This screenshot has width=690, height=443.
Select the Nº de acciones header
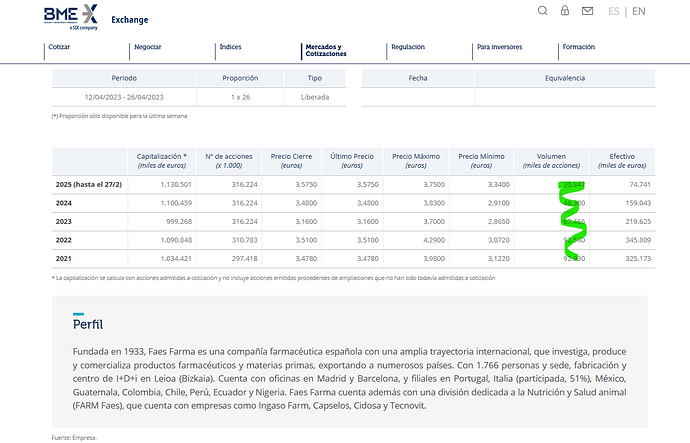pyautogui.click(x=229, y=161)
